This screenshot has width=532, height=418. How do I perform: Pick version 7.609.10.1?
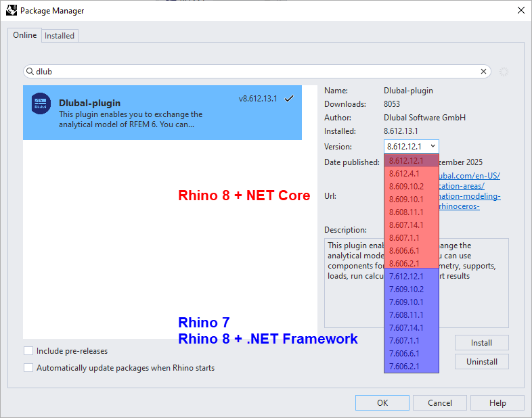pyautogui.click(x=412, y=302)
